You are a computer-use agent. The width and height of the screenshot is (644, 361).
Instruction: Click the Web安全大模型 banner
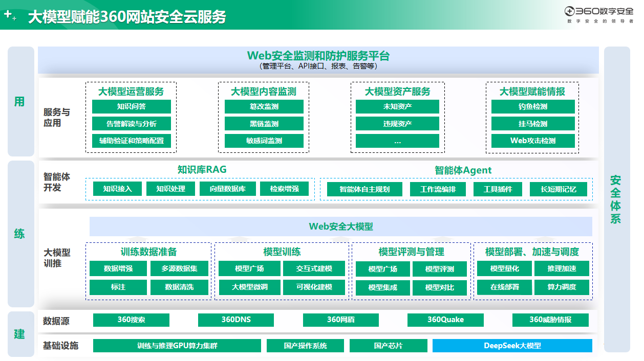340,226
